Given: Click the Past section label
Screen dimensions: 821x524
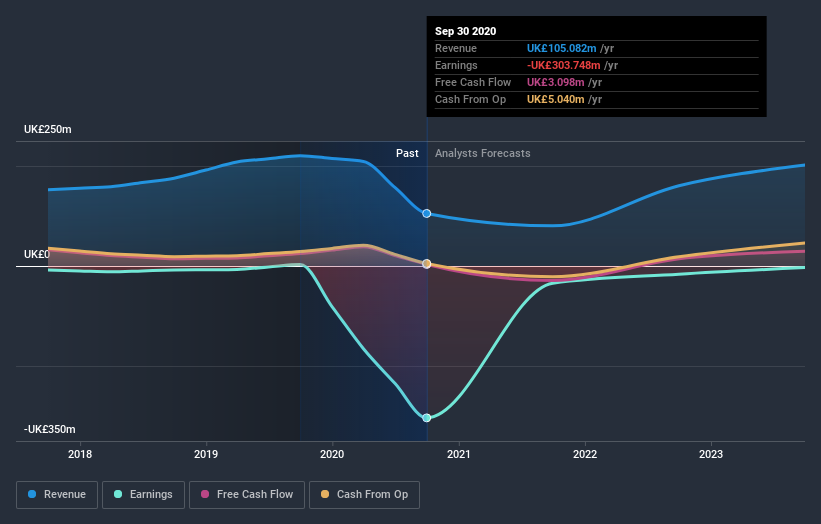Looking at the screenshot, I should click(x=407, y=153).
